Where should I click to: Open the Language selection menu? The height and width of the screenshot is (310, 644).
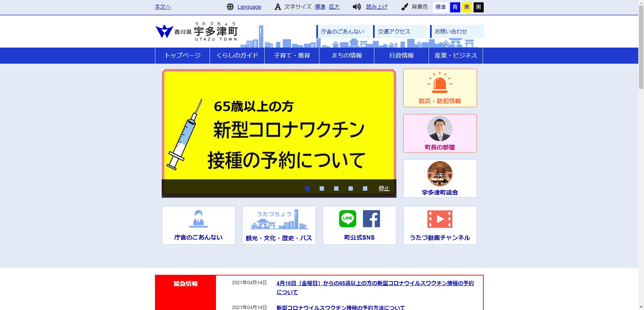click(249, 7)
